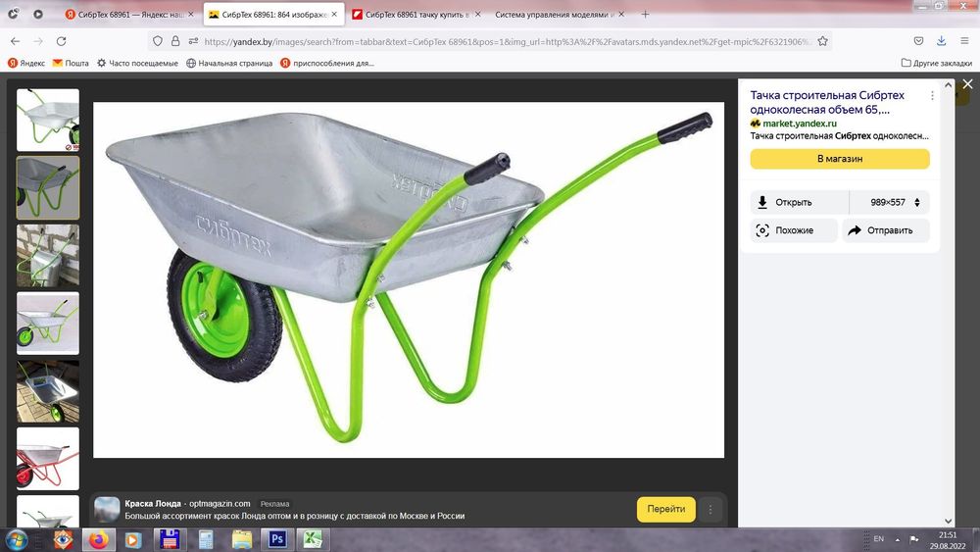
Task: Open the Firefox application hamburger menu
Action: 964,41
